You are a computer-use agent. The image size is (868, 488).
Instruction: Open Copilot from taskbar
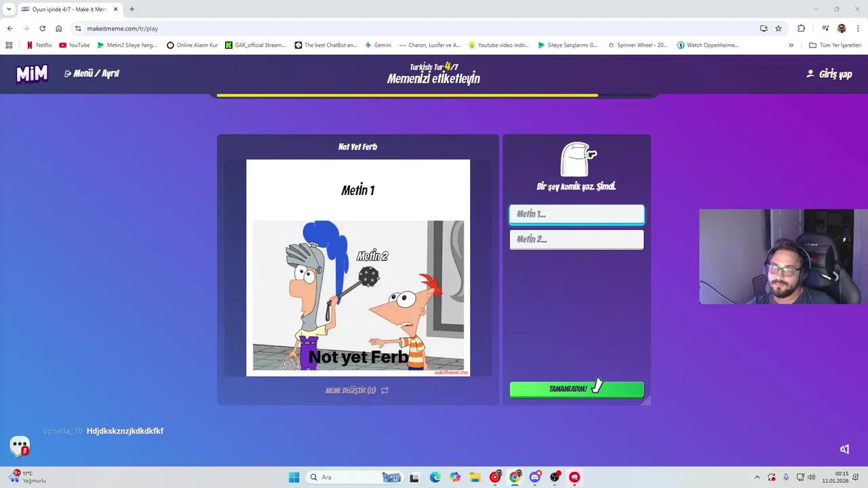click(455, 477)
